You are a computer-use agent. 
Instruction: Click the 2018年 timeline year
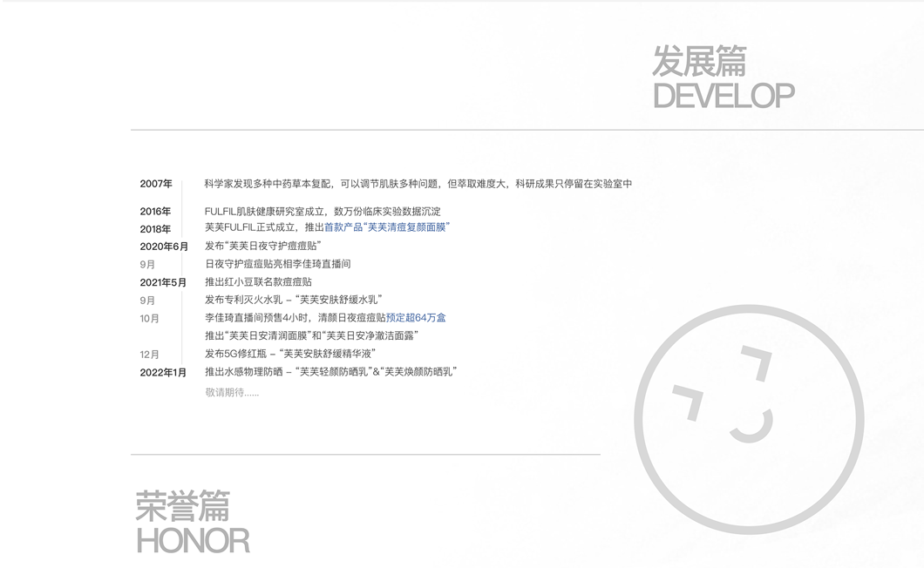155,229
